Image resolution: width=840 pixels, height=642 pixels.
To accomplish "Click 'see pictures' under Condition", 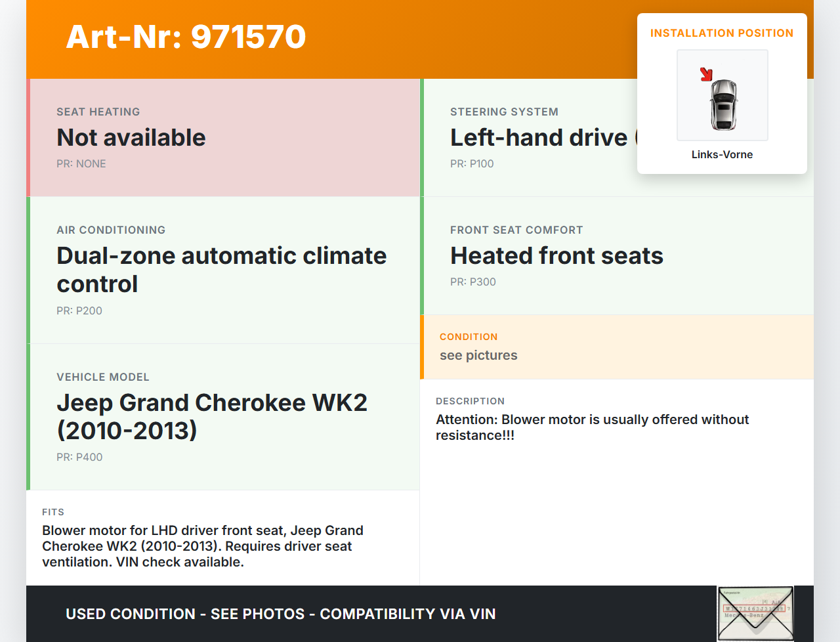I will coord(478,356).
